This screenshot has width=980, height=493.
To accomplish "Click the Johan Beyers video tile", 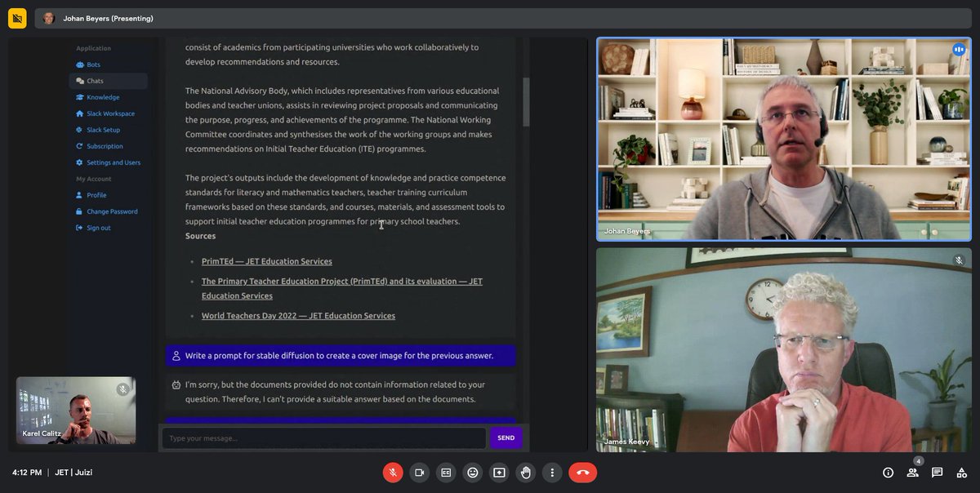I will [784, 139].
